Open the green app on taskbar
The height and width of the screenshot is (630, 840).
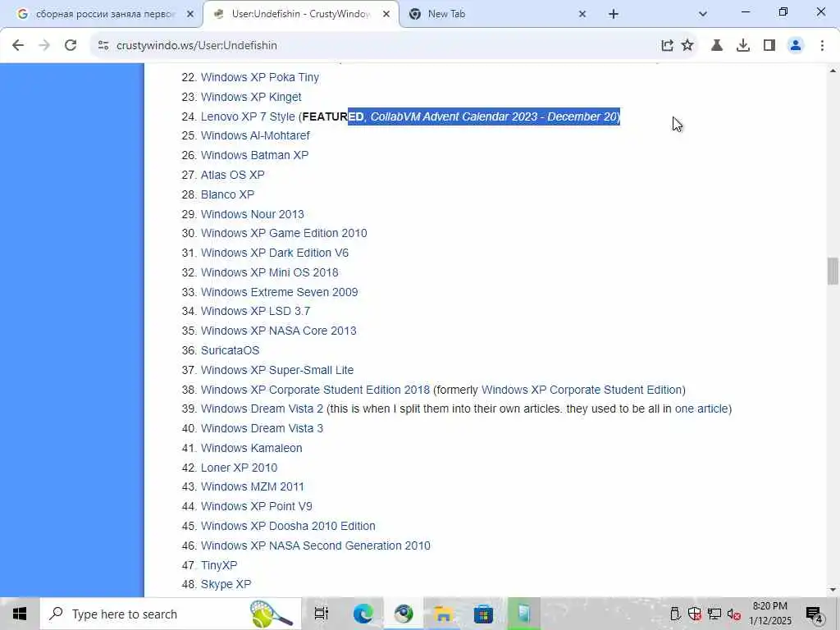[x=524, y=614]
